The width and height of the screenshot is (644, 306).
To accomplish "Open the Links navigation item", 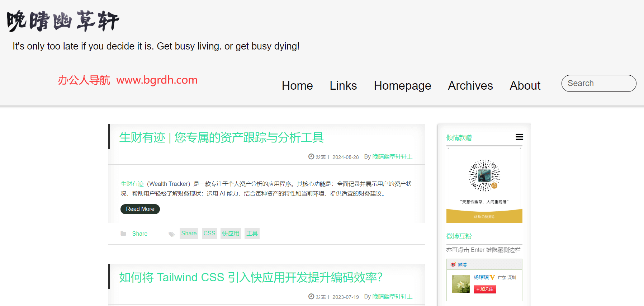I will point(343,86).
